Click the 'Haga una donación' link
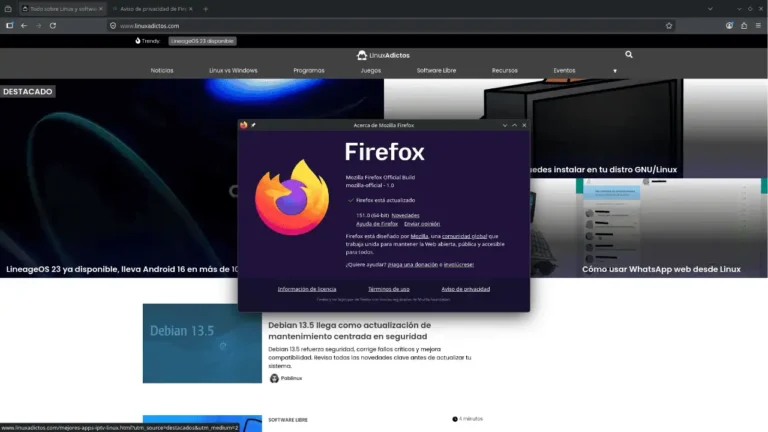This screenshot has height=432, width=768. pos(413,264)
